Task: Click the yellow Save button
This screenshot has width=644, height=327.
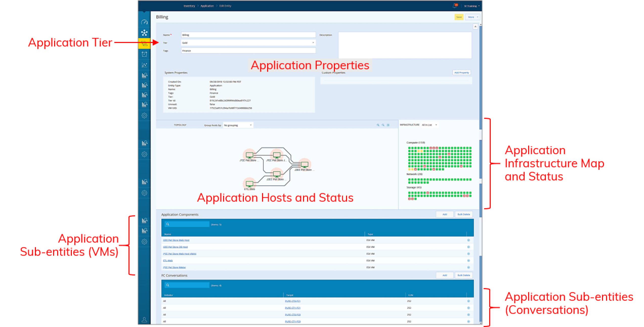Action: pos(459,17)
